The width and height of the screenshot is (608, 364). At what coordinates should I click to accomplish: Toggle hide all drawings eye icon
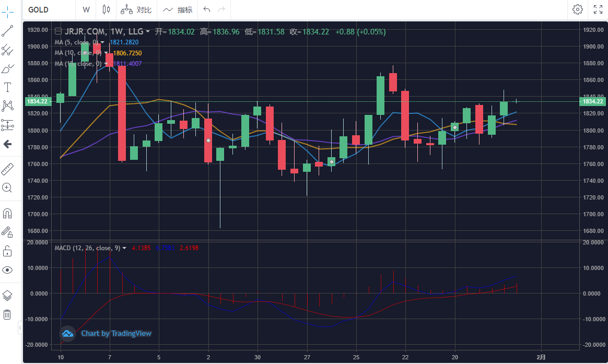8,270
